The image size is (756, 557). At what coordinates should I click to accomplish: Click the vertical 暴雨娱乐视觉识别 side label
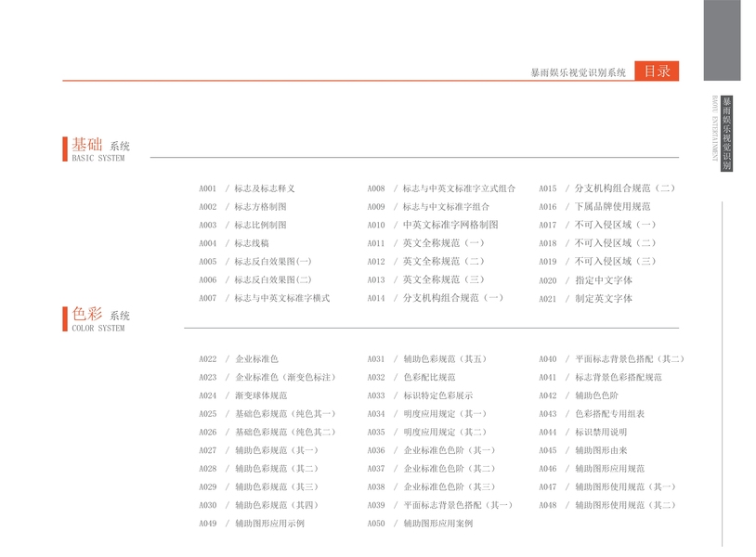[x=726, y=133]
